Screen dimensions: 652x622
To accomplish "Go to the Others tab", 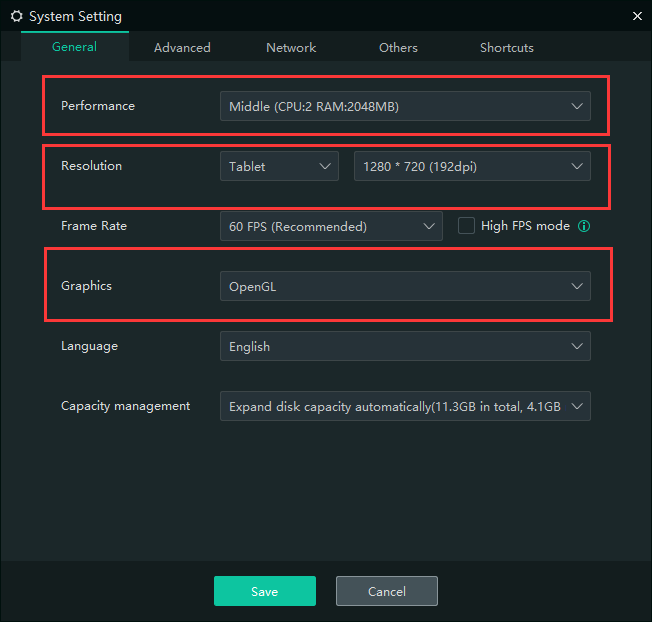I will coord(398,47).
